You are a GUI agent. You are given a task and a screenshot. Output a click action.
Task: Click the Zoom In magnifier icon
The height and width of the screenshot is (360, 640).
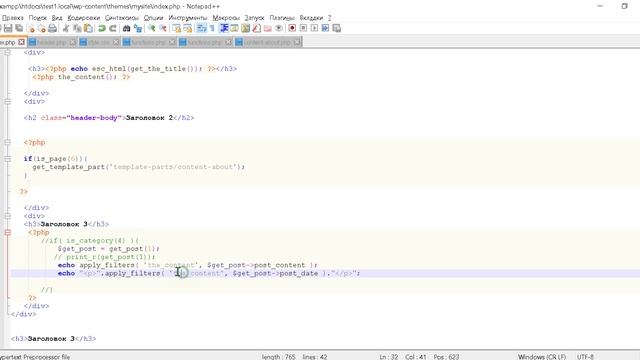[x=151, y=28]
